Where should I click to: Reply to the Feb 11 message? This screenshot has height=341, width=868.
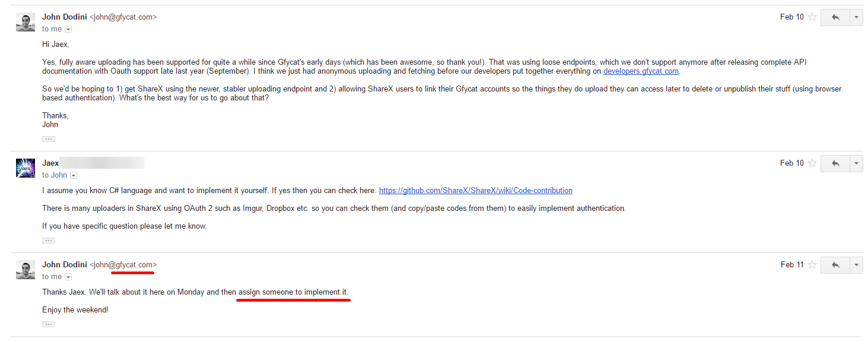coord(835,265)
